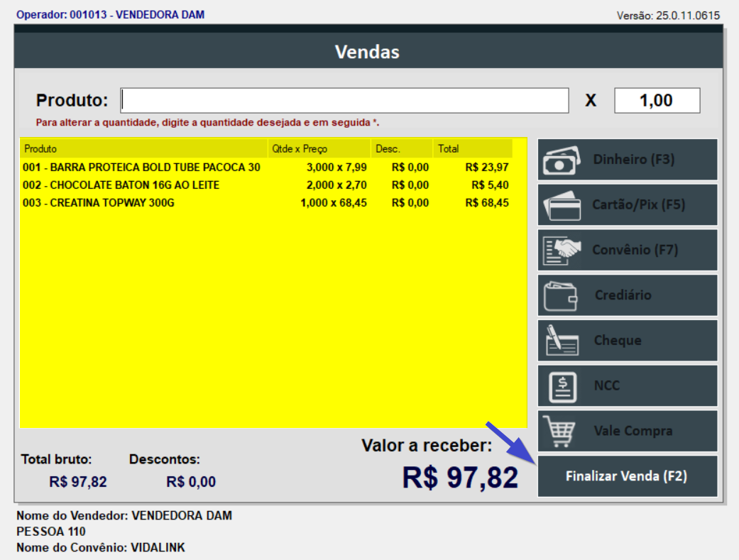This screenshot has width=739, height=560.
Task: Click the Qtde x Preço column header
Action: pyautogui.click(x=299, y=149)
